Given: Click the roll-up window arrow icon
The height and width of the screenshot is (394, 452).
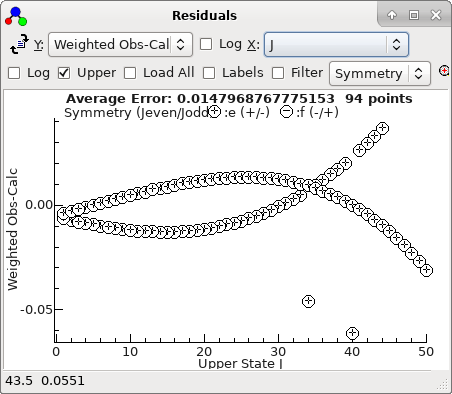Looking at the screenshot, I should [392, 15].
